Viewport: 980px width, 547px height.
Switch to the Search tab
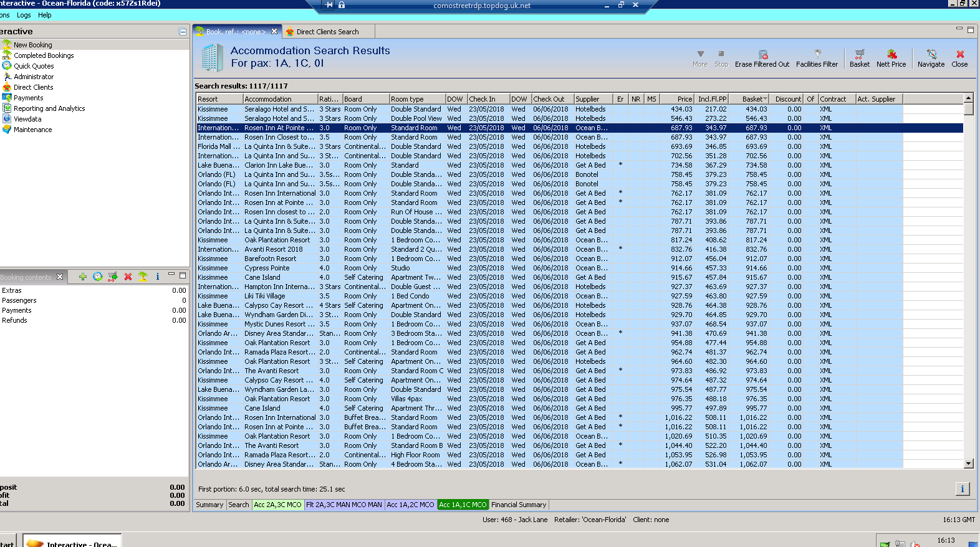(x=239, y=505)
